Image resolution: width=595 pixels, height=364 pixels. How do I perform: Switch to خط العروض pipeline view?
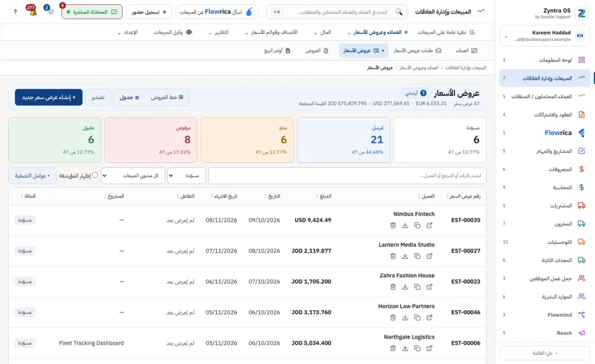point(167,97)
